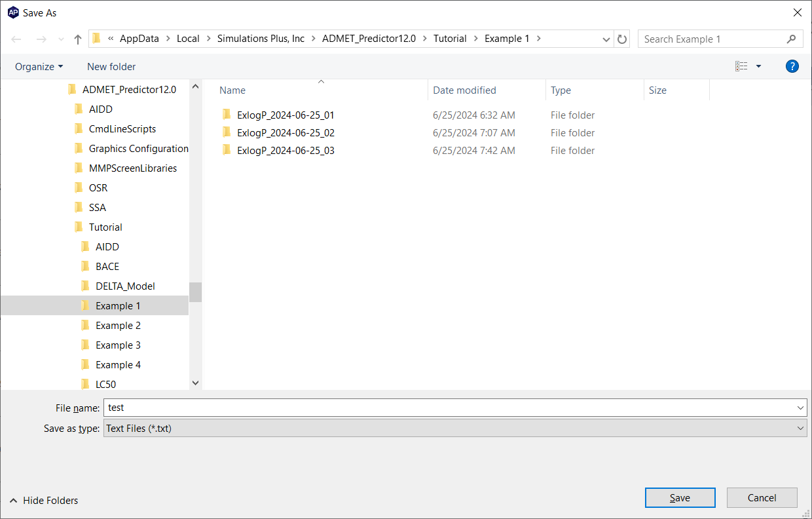Screen dimensions: 812x519
Task: Select Example 2 in folder tree
Action: 118,325
